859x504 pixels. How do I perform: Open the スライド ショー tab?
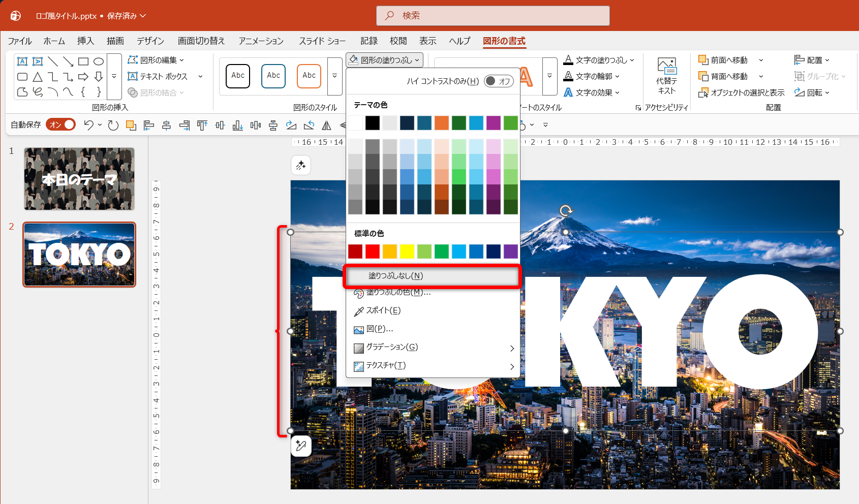point(322,41)
